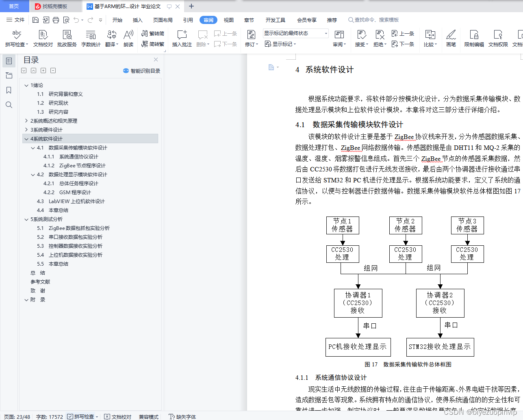Switch to the 开始 ribbon tab

click(x=117, y=20)
